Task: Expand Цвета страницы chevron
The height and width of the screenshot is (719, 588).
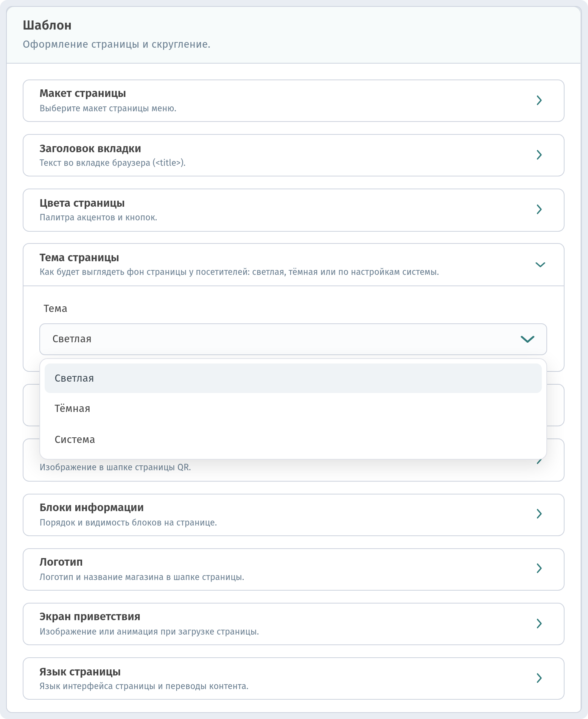Action: tap(539, 209)
